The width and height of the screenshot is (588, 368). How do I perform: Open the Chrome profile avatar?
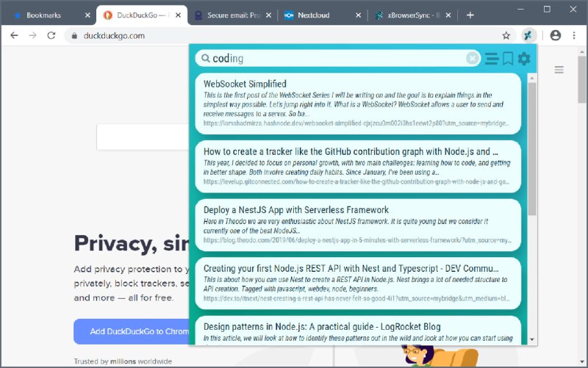[556, 35]
